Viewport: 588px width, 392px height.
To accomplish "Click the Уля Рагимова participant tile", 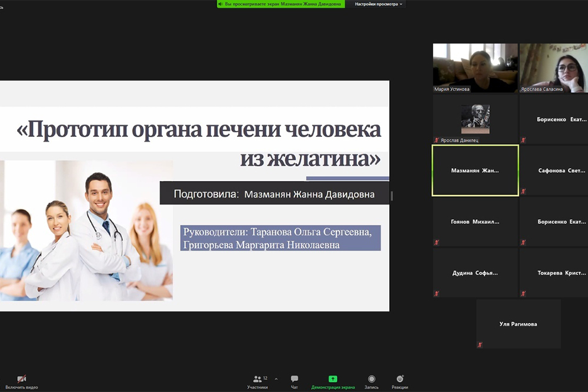I will pyautogui.click(x=518, y=324).
